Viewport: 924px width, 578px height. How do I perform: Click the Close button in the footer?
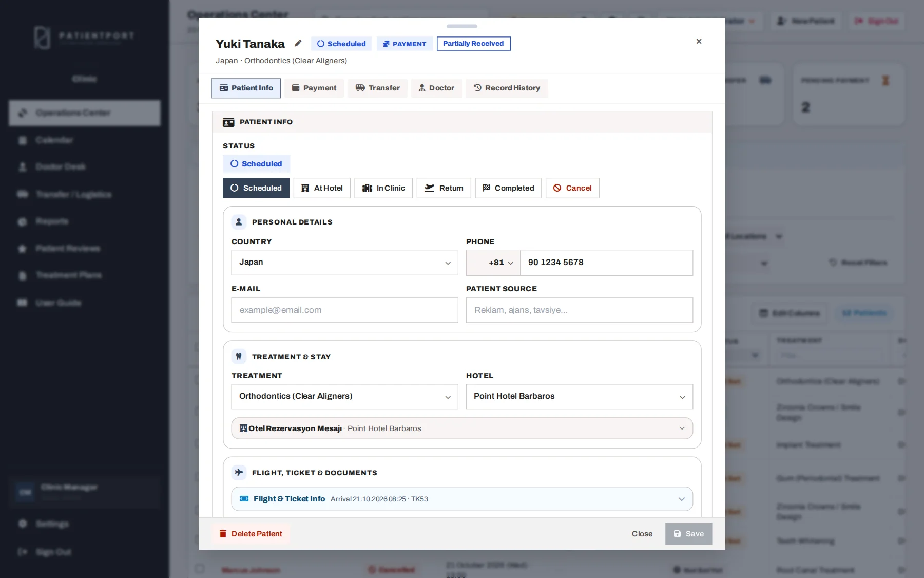tap(642, 534)
